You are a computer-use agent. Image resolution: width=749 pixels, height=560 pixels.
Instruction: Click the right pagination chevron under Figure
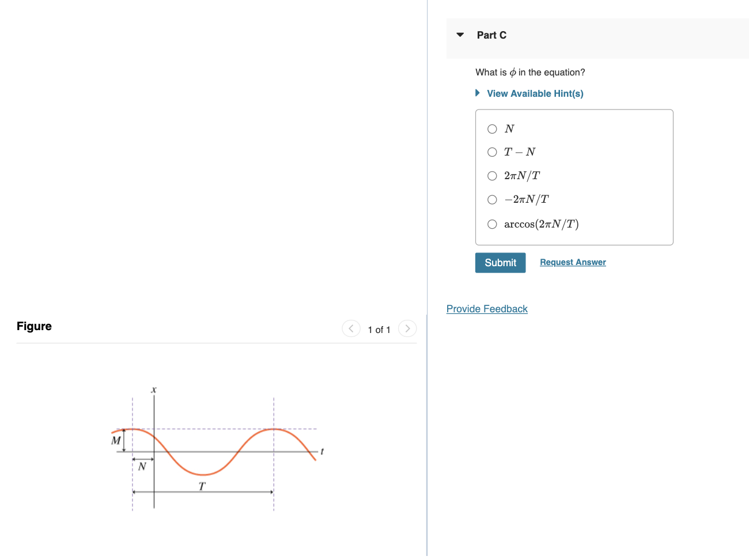pos(407,328)
